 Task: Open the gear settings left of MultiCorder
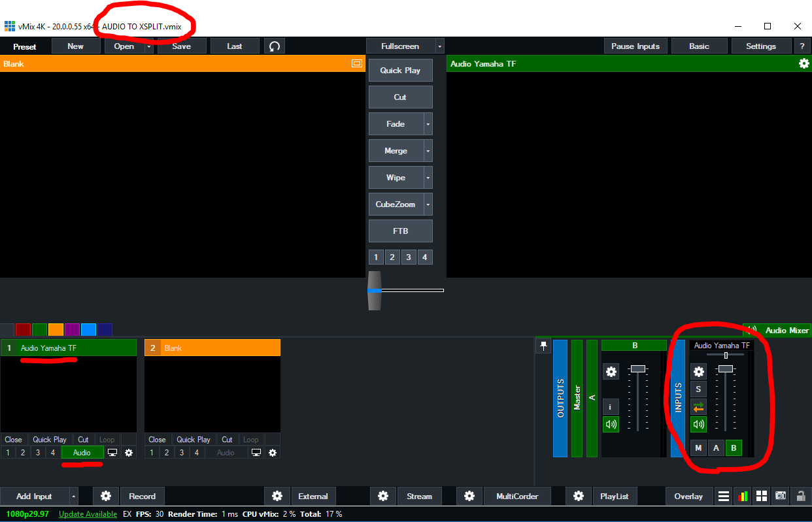(469, 496)
